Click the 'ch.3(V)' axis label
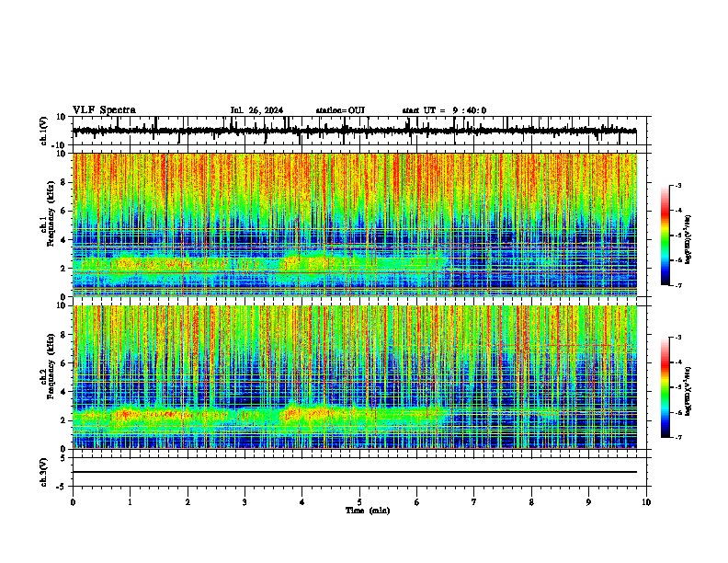The height and width of the screenshot is (563, 728). coord(44,472)
